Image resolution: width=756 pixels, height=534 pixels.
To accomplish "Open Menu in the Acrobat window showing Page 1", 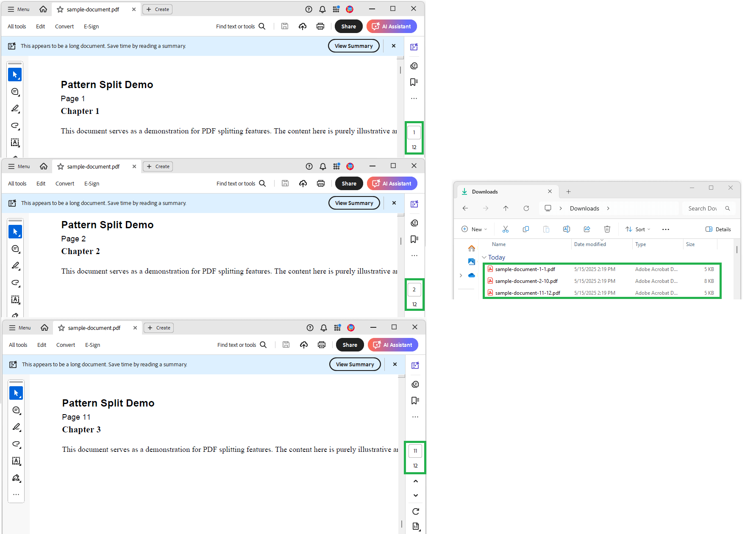I will 19,9.
